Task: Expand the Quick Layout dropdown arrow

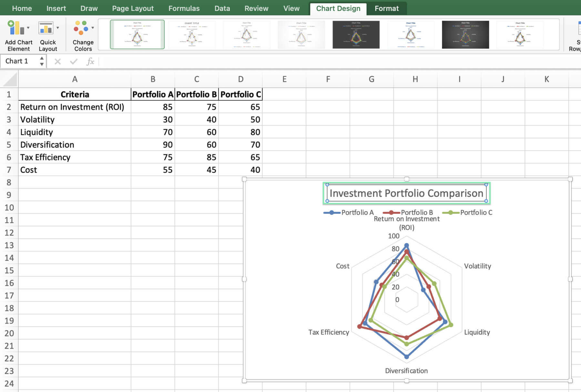Action: click(58, 28)
